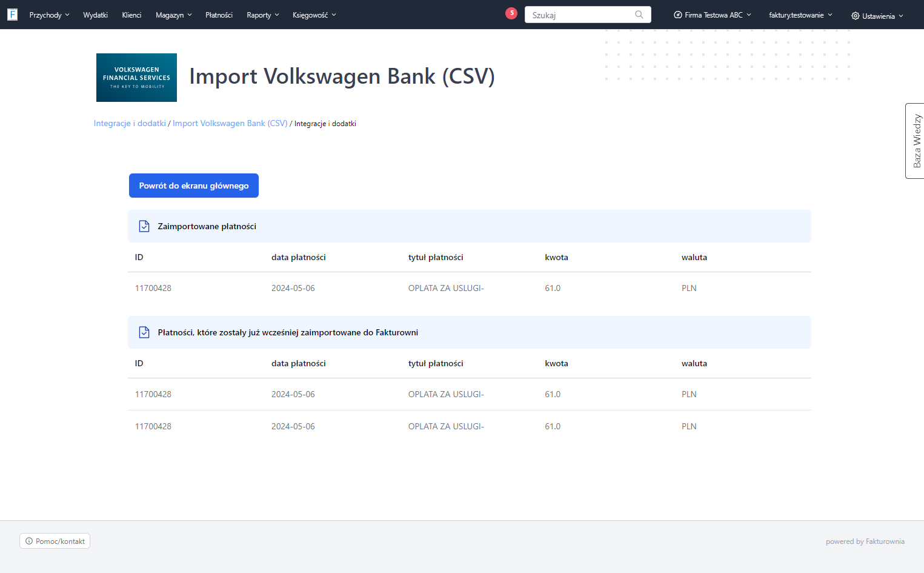This screenshot has width=924, height=573.
Task: Click Powrót do ekranu głównego button
Action: (194, 186)
